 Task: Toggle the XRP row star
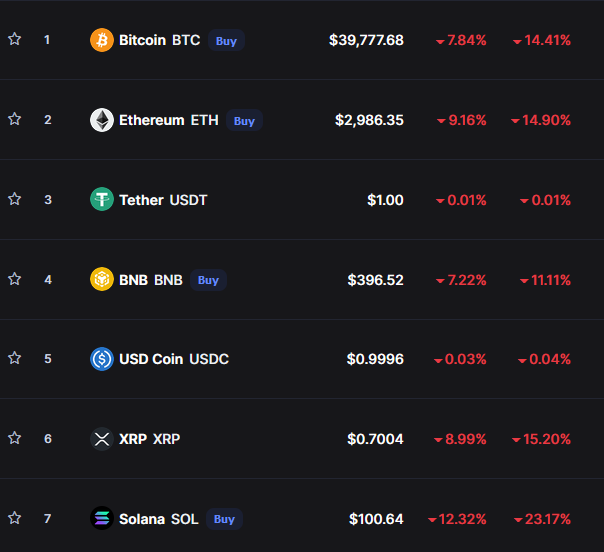coord(15,438)
